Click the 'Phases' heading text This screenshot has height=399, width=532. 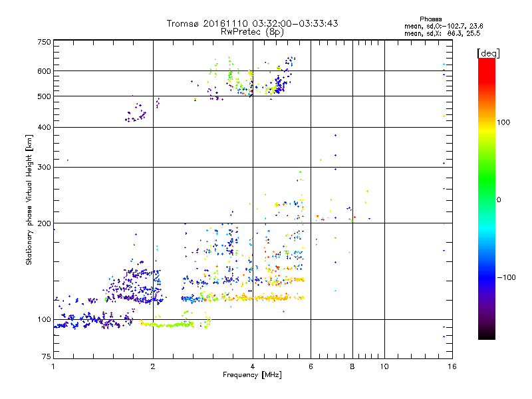(430, 19)
